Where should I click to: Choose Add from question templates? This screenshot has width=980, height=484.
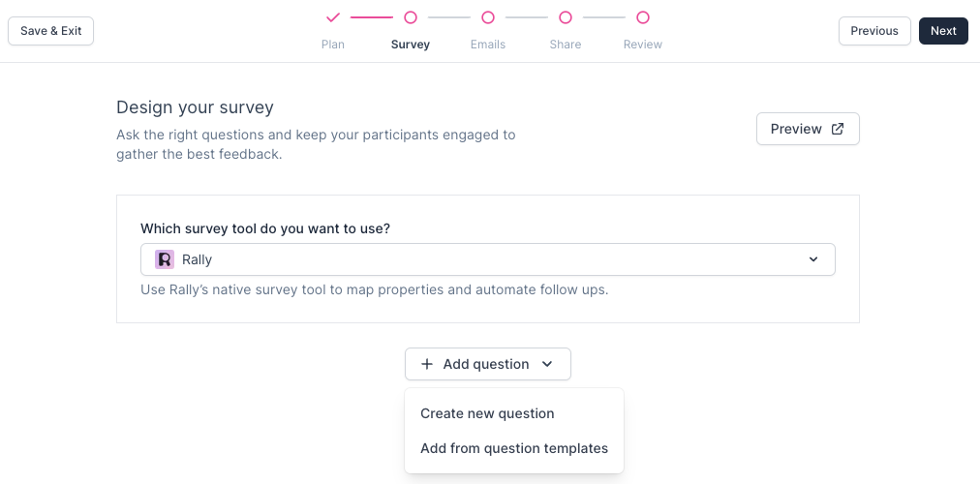click(x=514, y=448)
